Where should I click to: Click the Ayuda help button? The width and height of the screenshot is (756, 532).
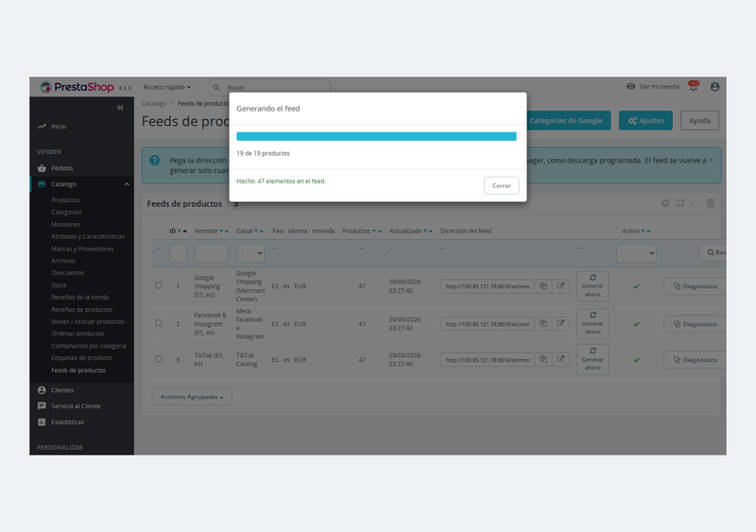pos(699,121)
